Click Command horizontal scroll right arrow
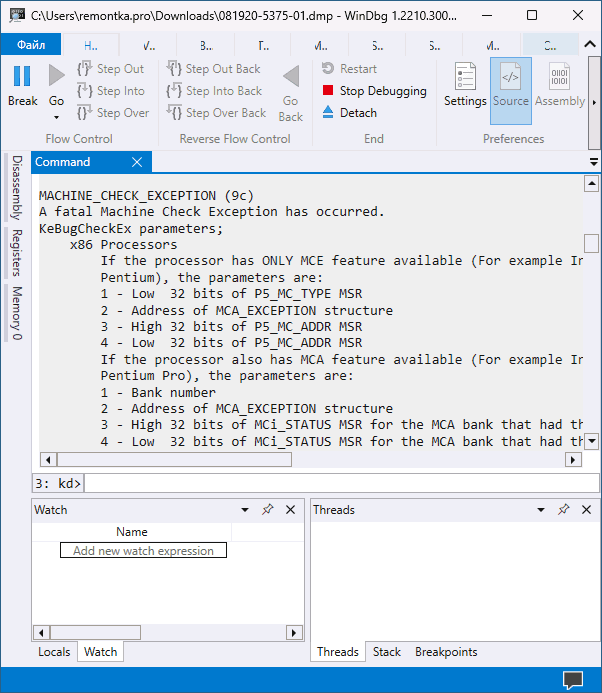The image size is (602, 693). point(573,460)
